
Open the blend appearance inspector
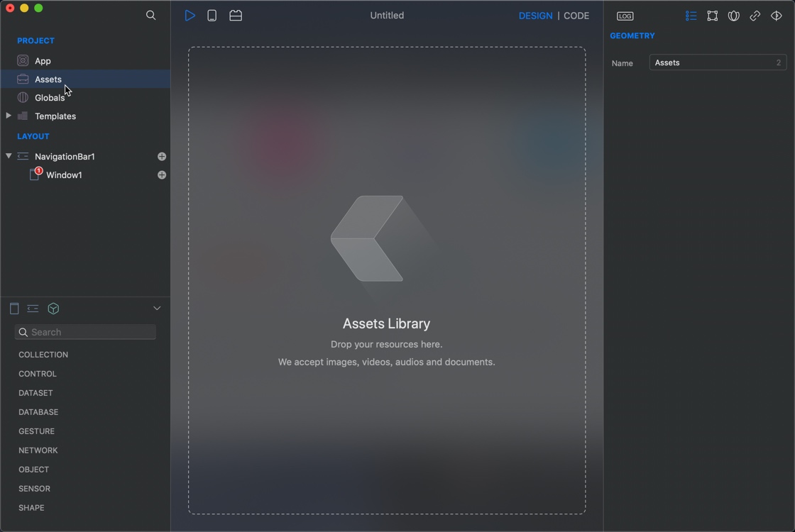(x=733, y=15)
